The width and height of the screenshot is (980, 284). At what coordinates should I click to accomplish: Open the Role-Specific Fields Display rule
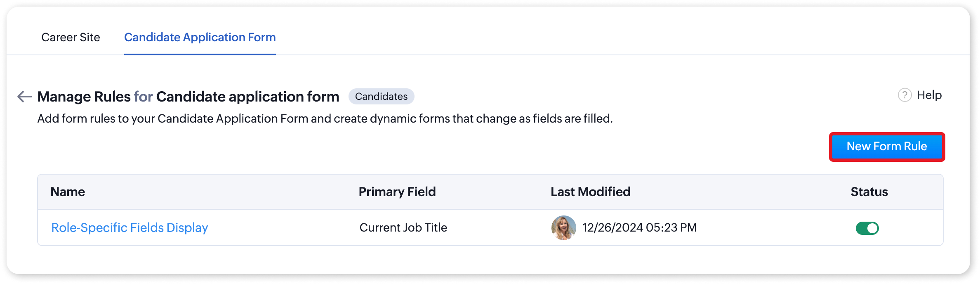tap(130, 227)
